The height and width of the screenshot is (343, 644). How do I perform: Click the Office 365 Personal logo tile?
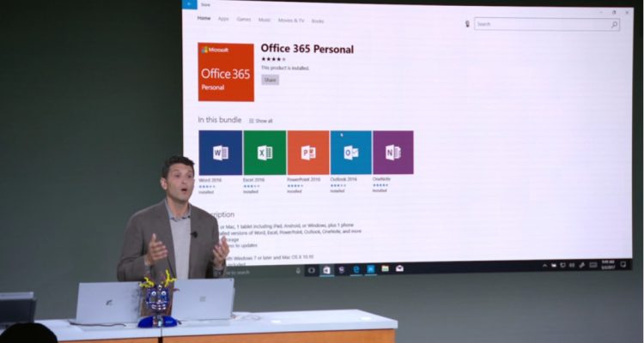click(x=226, y=72)
